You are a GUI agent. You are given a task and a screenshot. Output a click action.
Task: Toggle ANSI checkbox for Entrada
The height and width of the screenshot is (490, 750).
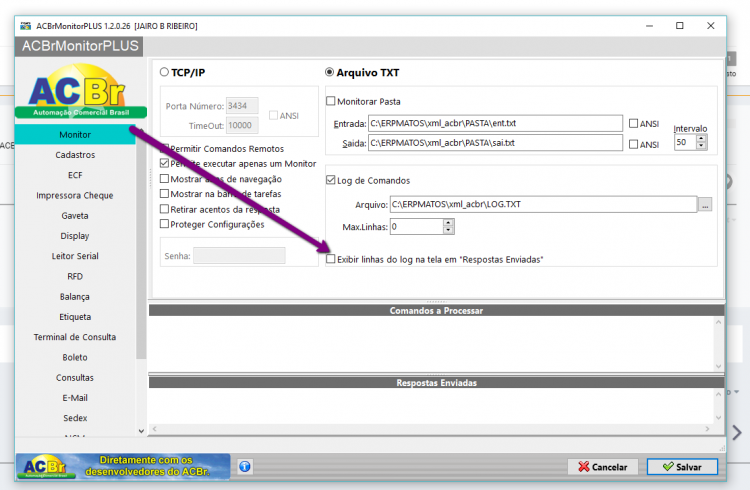click(633, 123)
